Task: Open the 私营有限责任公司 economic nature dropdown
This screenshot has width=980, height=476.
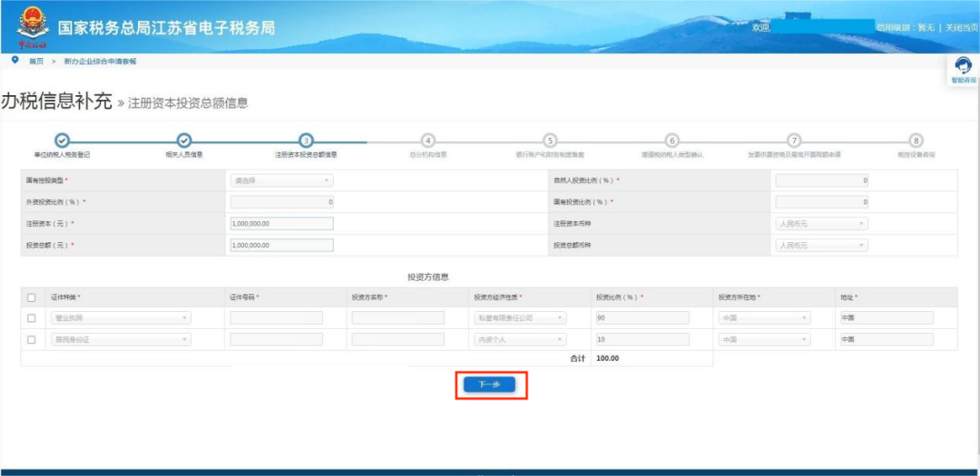Action: [520, 318]
